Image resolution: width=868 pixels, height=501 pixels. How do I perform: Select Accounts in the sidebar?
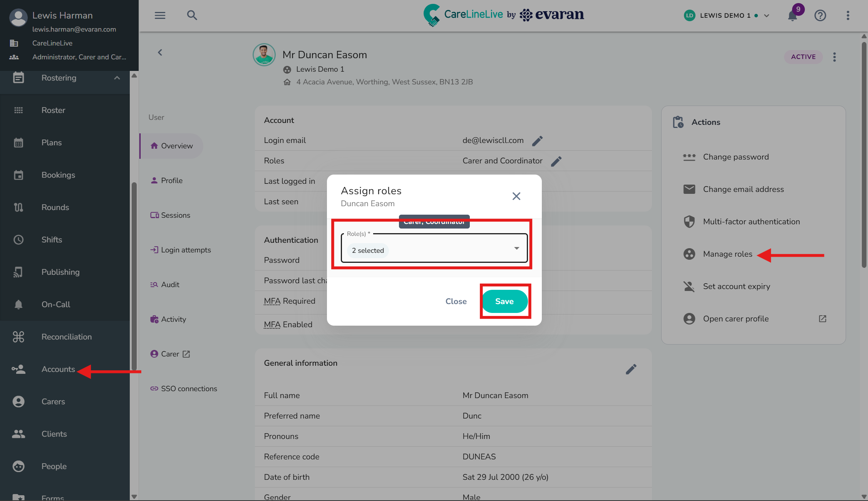click(58, 369)
